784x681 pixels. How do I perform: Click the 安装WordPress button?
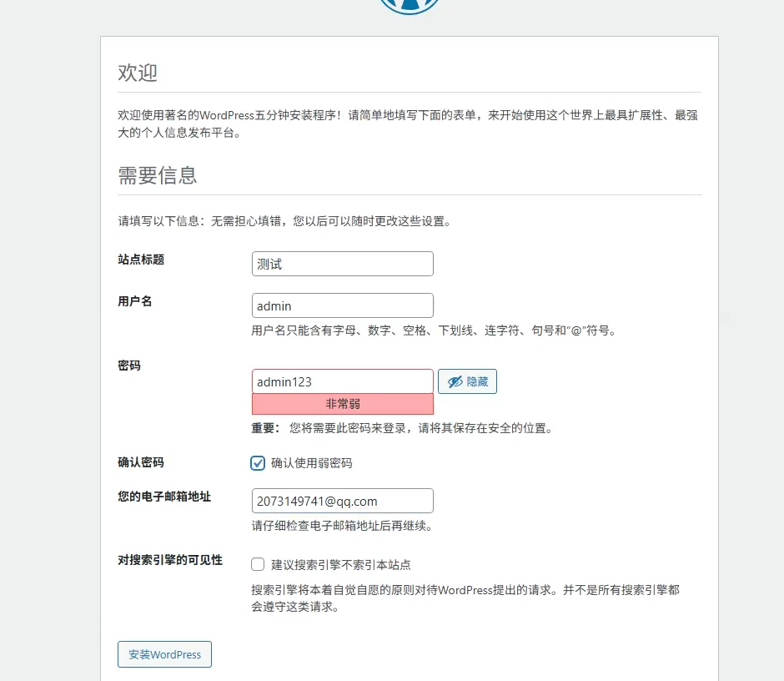tap(164, 654)
